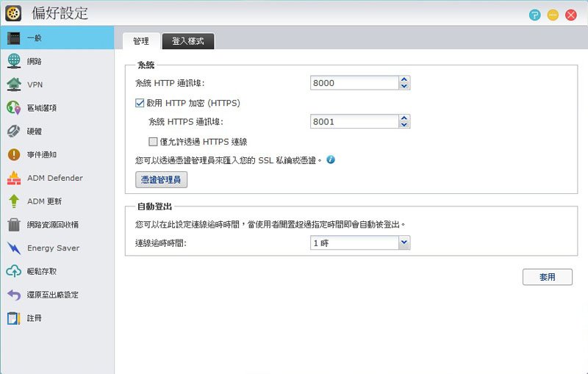Viewport: 588px width, 374px height.
Task: Select 區域選項 in the sidebar
Action: pos(57,108)
